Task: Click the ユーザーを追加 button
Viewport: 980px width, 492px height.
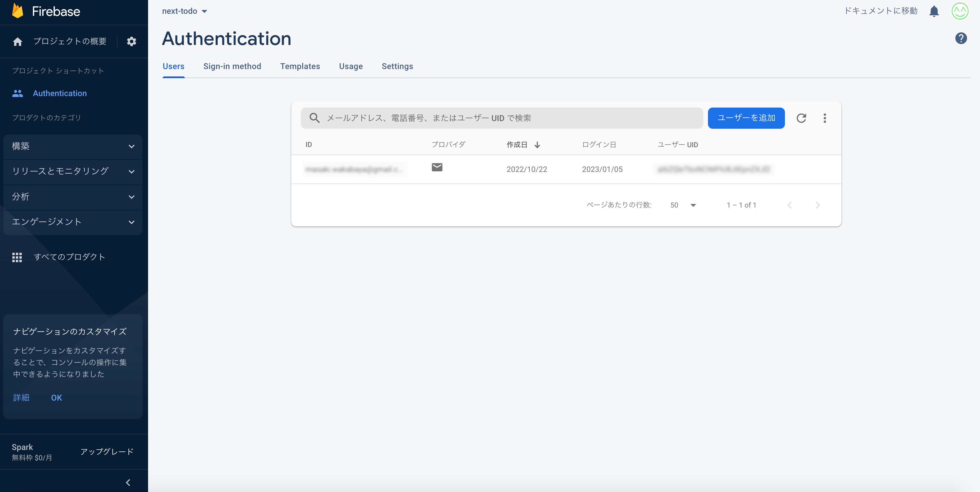Action: (x=746, y=118)
